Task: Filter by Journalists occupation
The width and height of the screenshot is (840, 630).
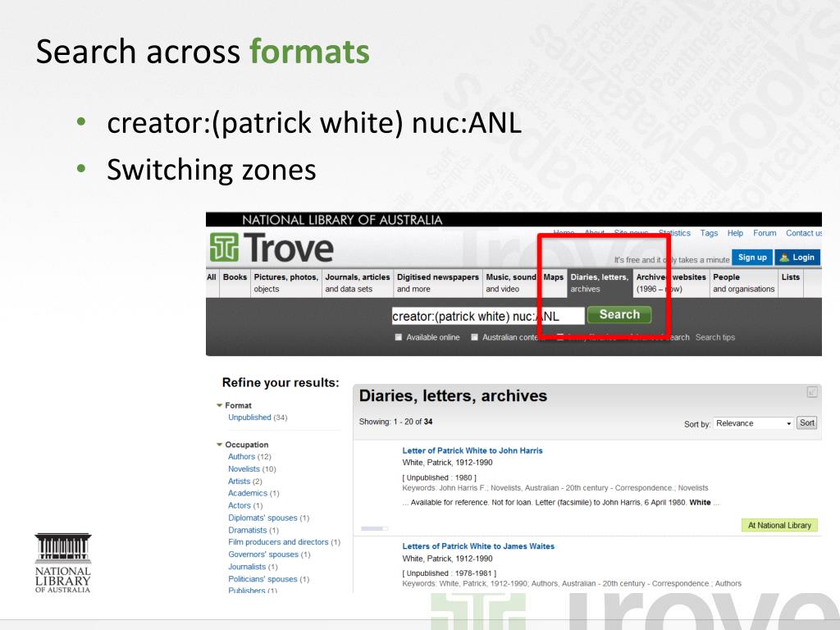Action: tap(247, 566)
